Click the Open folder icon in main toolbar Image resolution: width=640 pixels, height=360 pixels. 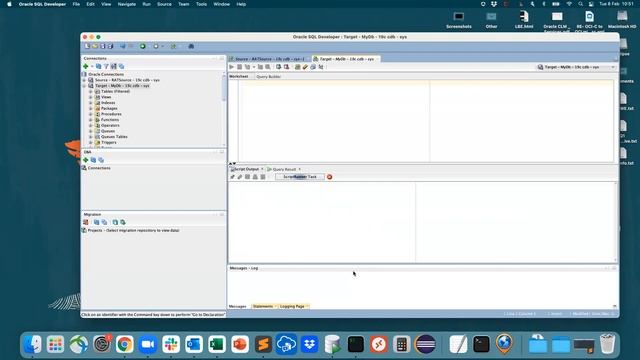95,47
